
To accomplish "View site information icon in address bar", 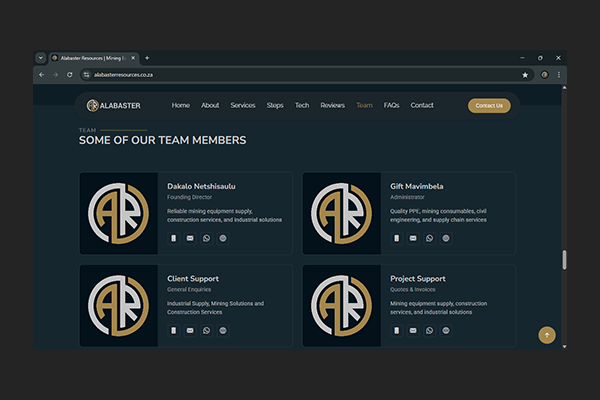I will click(x=86, y=75).
